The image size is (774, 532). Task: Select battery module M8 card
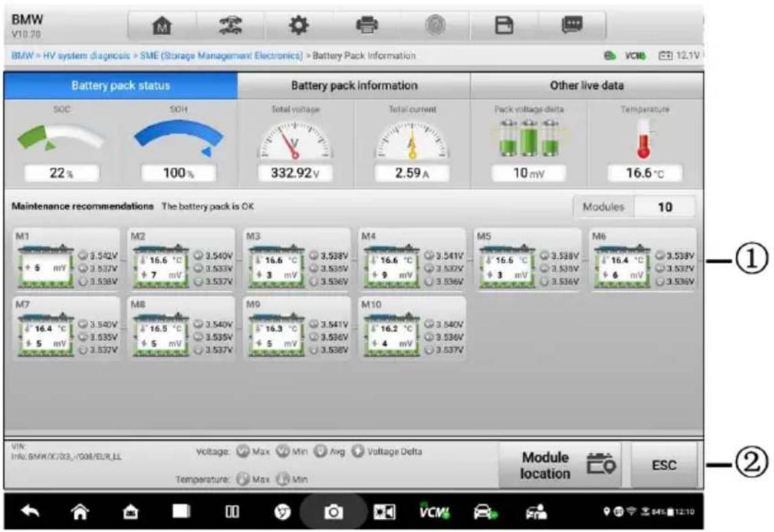pyautogui.click(x=181, y=328)
